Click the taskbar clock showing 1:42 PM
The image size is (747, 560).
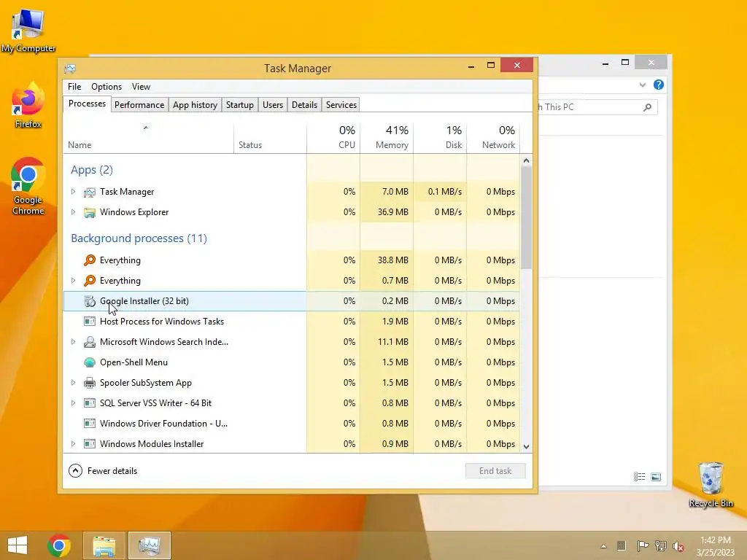coord(715,546)
